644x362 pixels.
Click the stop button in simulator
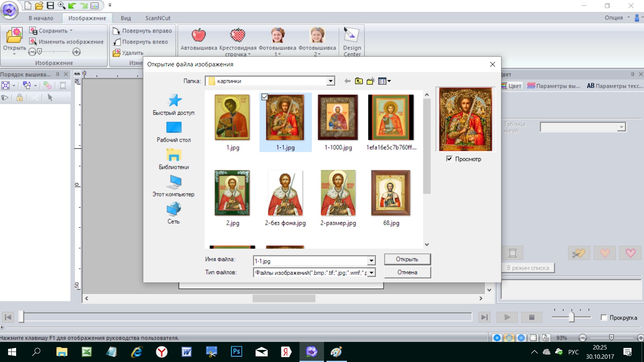(x=532, y=317)
